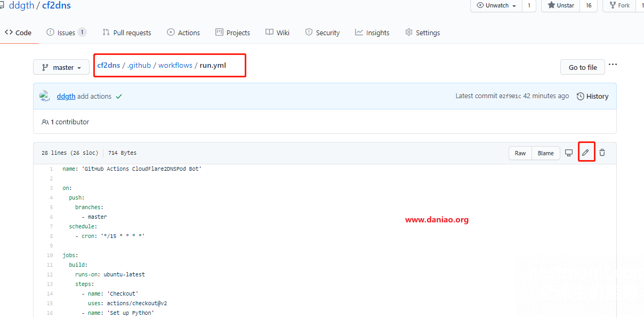Click the '714 Bytes' file size text
The image size is (644, 318).
tap(122, 153)
